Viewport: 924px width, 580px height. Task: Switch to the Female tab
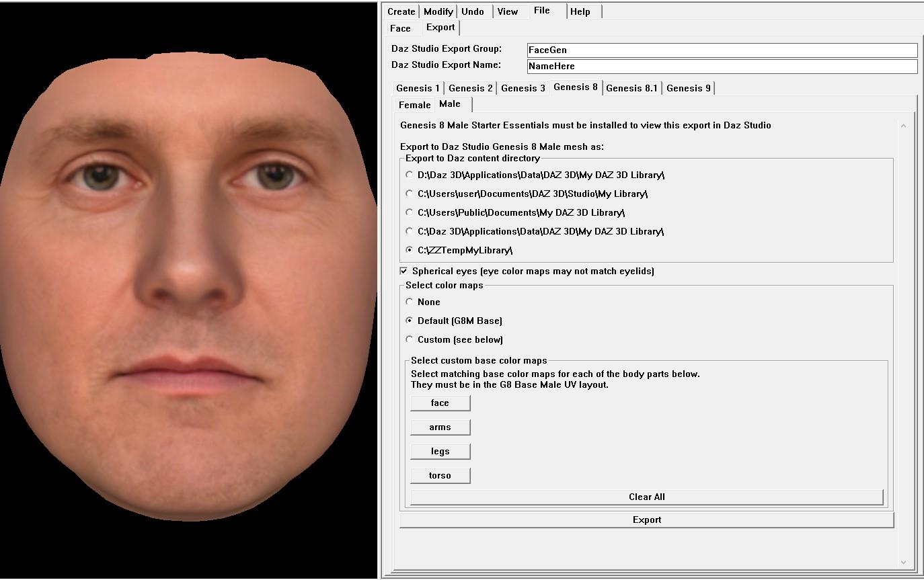(x=414, y=105)
